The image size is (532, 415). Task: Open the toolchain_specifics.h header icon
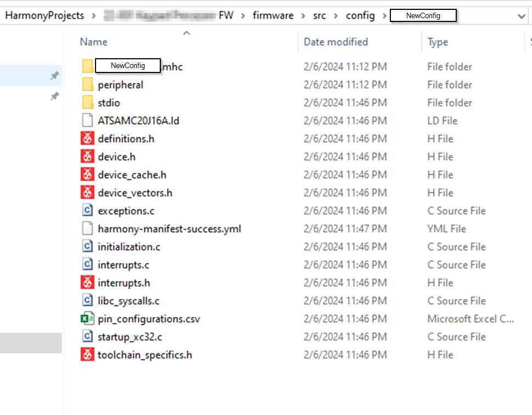88,355
